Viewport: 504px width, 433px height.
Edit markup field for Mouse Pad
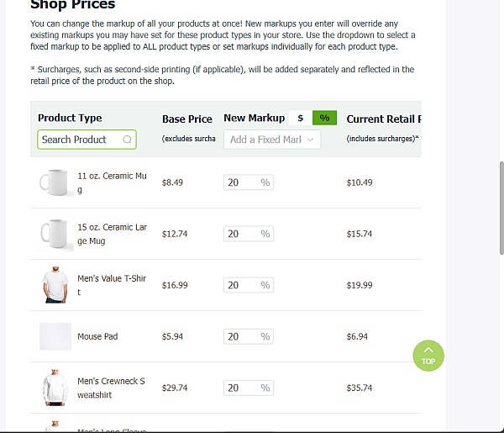tap(249, 336)
